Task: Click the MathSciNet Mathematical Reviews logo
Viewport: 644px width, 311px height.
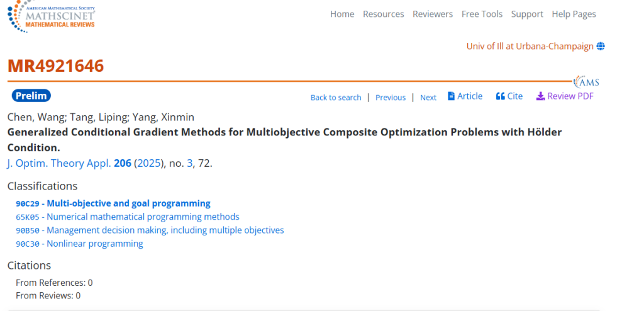Action: (52, 16)
